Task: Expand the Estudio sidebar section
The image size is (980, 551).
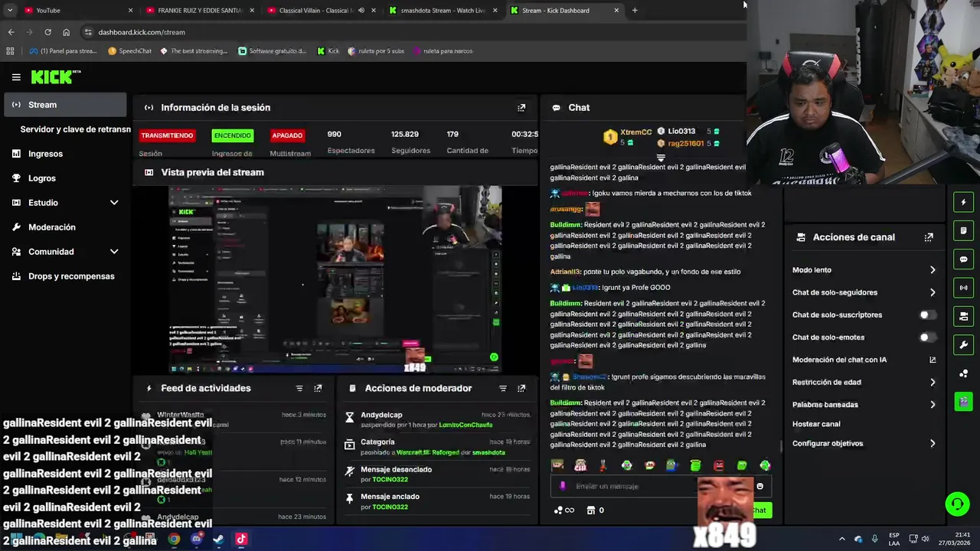Action: coord(114,203)
